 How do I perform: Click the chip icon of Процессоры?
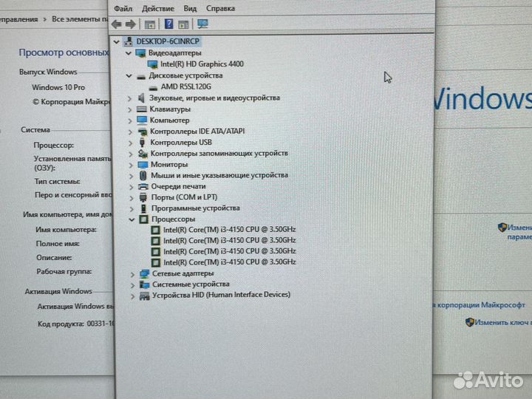click(144, 219)
